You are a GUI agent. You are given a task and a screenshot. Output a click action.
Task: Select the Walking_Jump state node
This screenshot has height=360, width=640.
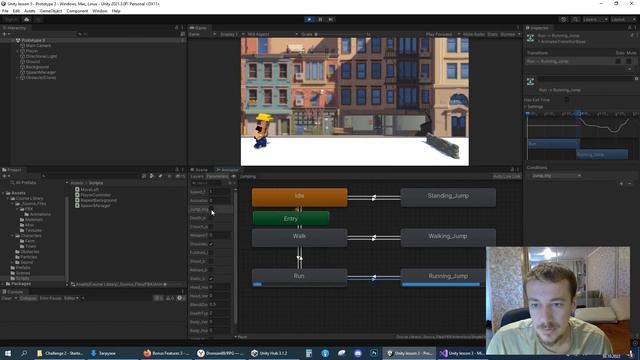448,238
